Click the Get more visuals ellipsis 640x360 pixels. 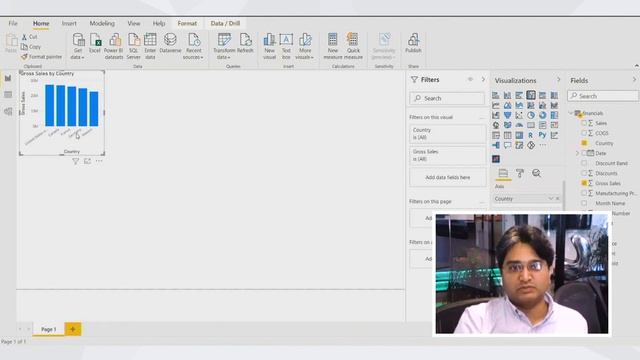coord(542,145)
